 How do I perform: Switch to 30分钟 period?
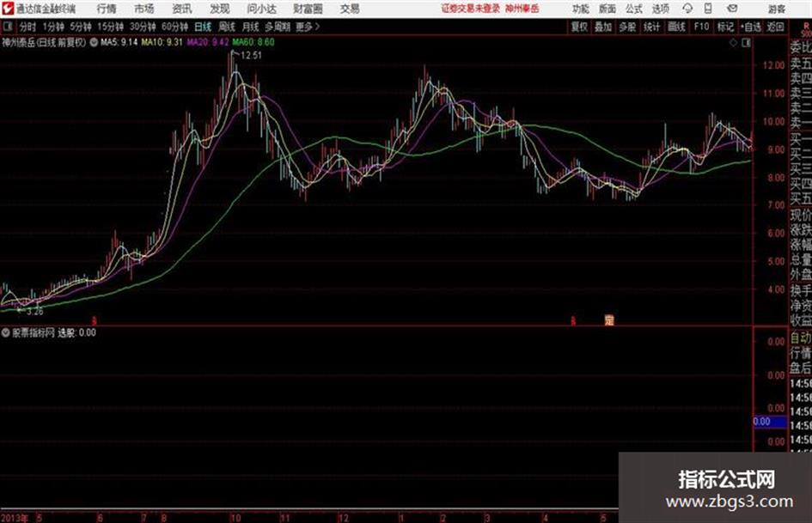point(143,27)
